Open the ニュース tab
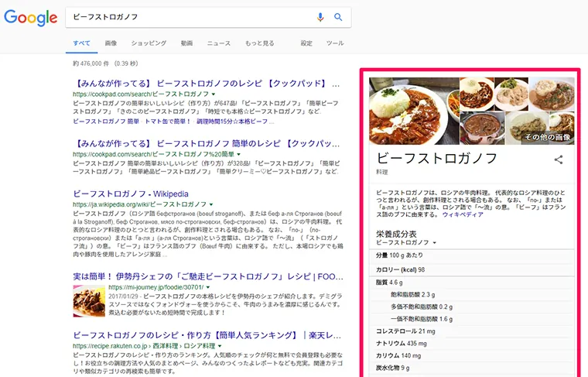This screenshot has height=377, width=588. pyautogui.click(x=219, y=43)
